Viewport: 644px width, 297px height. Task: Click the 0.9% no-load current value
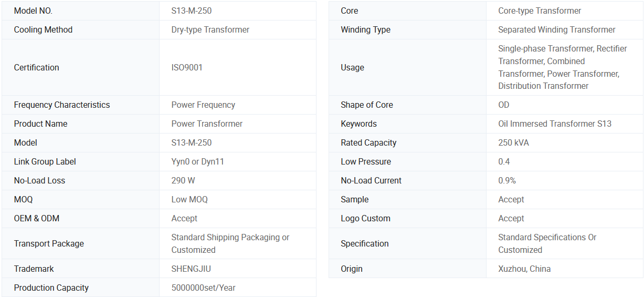click(x=506, y=180)
